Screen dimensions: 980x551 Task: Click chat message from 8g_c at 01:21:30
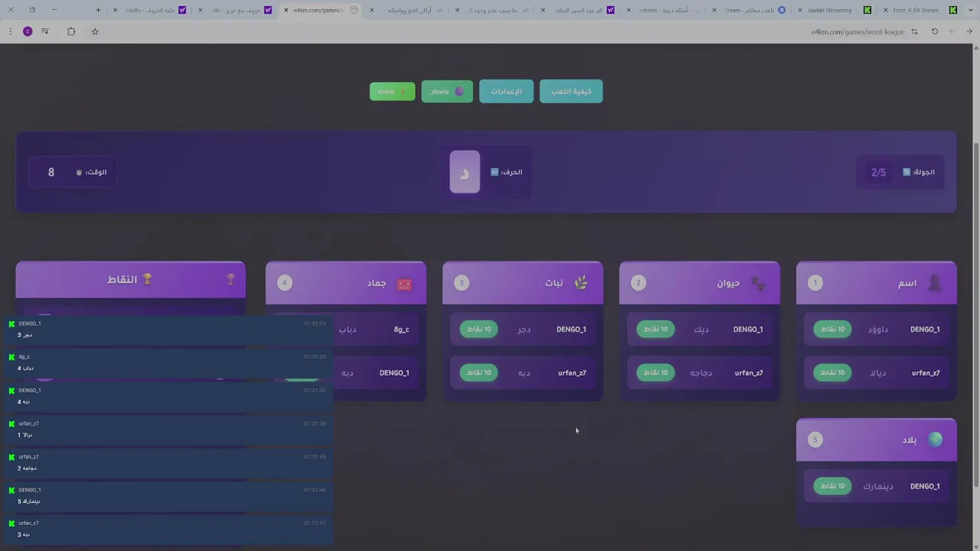coord(167,363)
